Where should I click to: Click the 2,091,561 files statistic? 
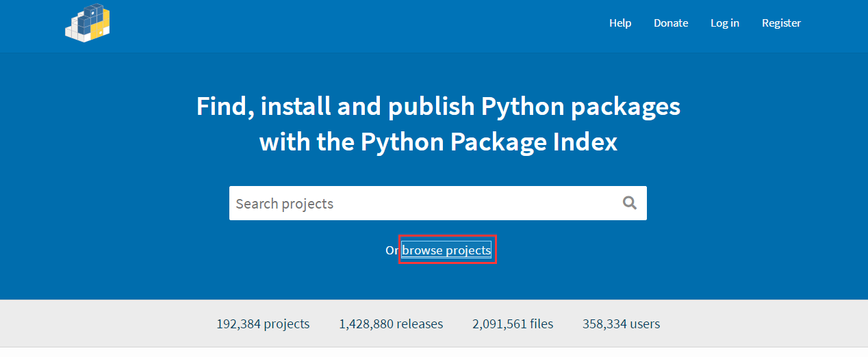click(x=513, y=324)
